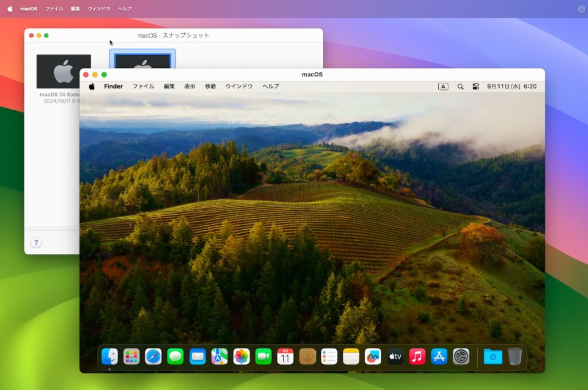The image size is (588, 390).
Task: Open the Calendar app showing 9月11
Action: [284, 357]
